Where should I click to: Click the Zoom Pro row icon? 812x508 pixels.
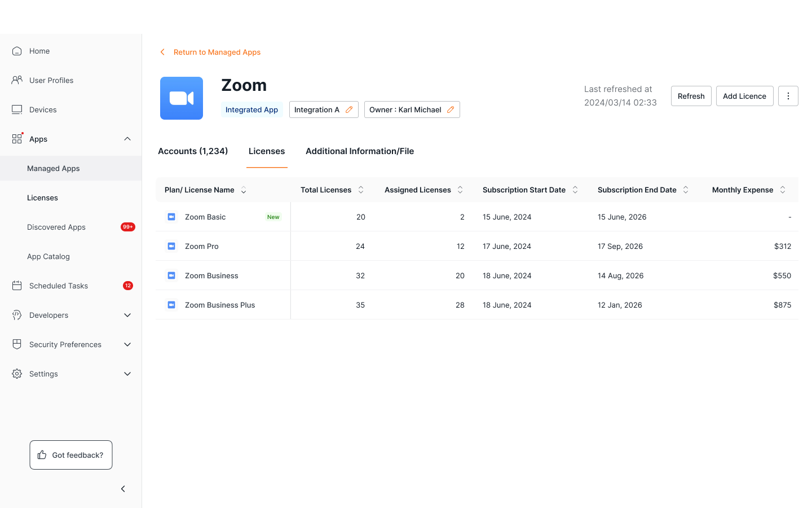click(x=171, y=246)
